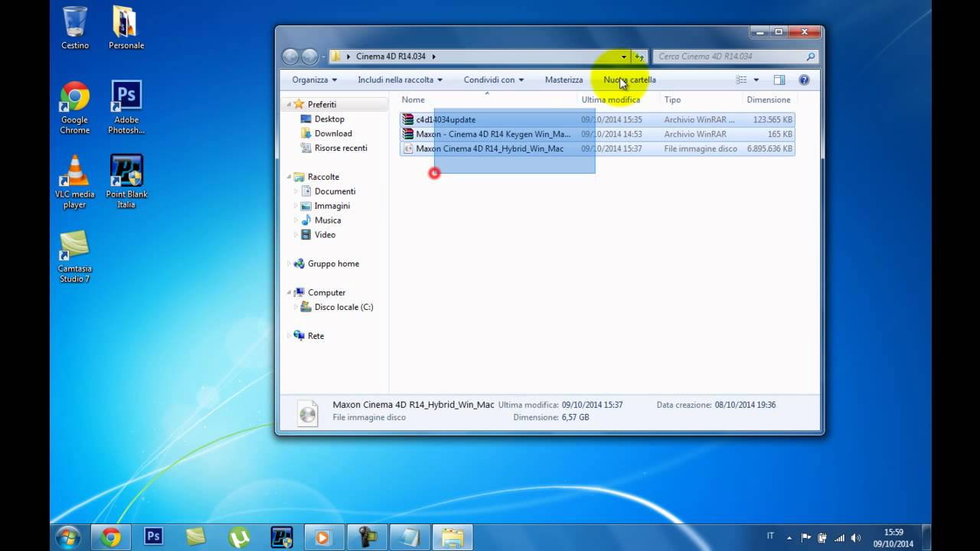Open the address bar history dropdown

click(623, 57)
